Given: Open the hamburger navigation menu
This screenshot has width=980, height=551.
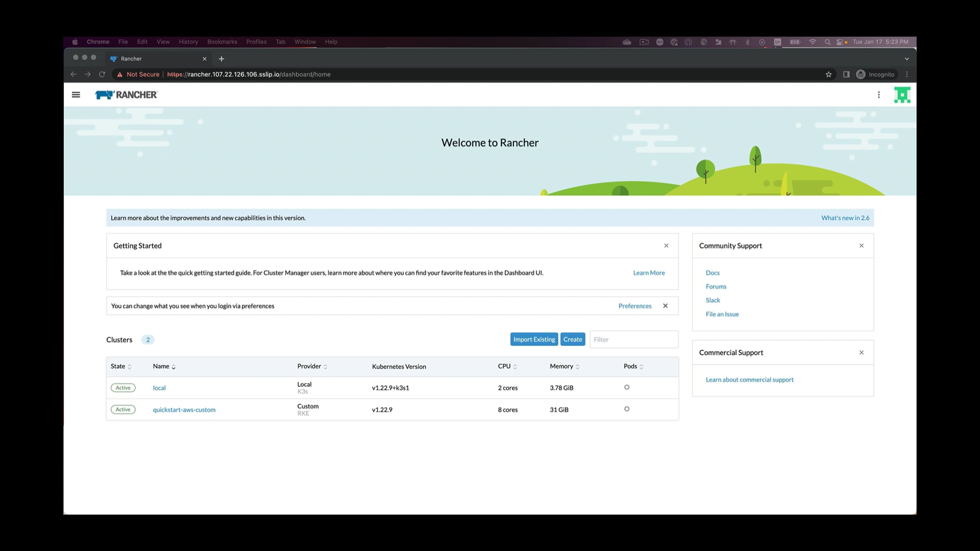Looking at the screenshot, I should coord(76,95).
